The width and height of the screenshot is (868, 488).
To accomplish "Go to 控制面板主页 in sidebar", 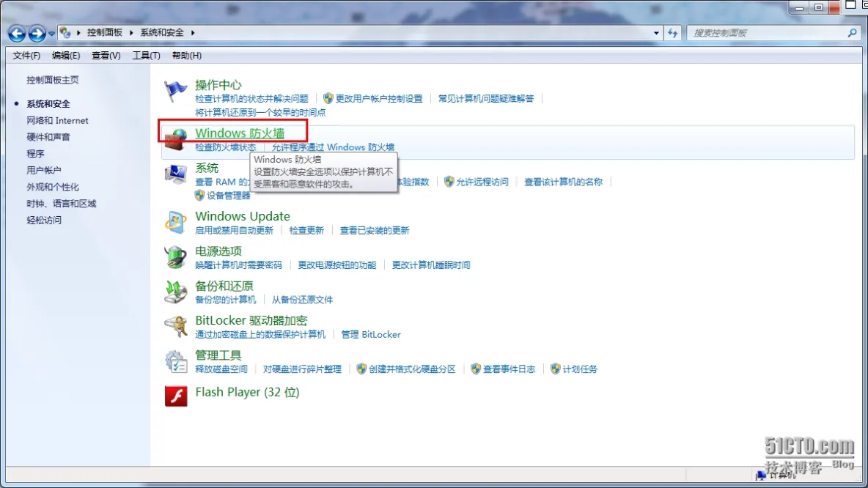I will coord(53,80).
